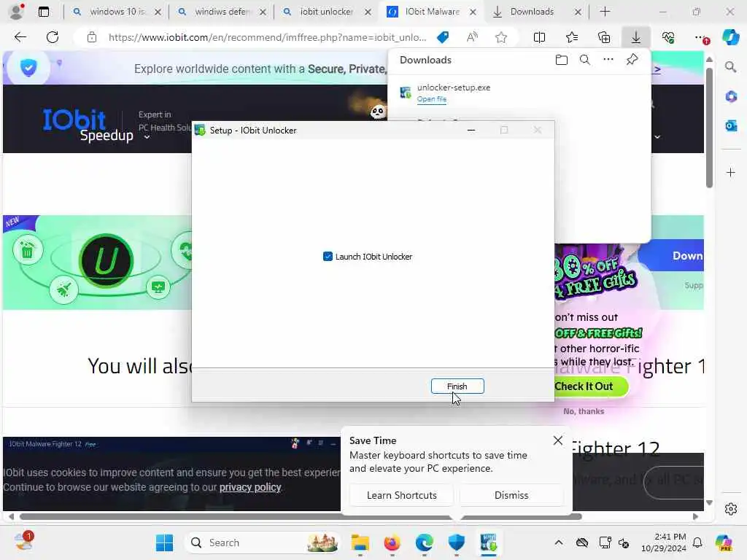
Task: Open Windows Security shield on taskbar
Action: [457, 542]
